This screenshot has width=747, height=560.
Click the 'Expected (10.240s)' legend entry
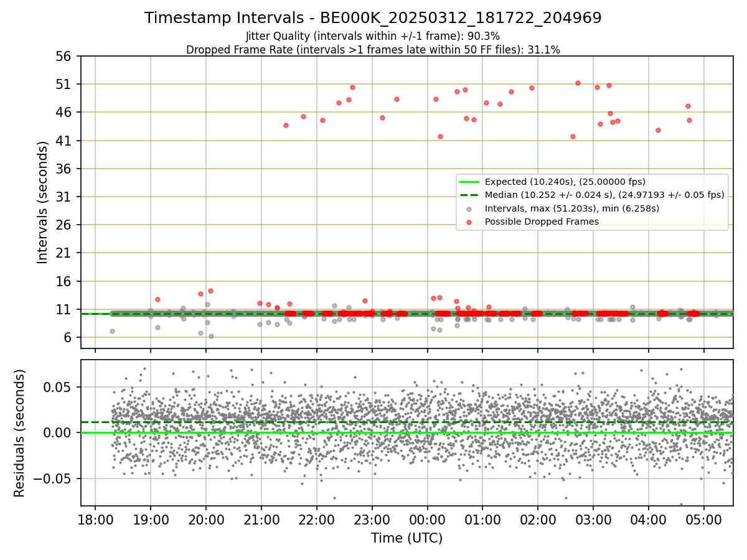click(x=565, y=182)
